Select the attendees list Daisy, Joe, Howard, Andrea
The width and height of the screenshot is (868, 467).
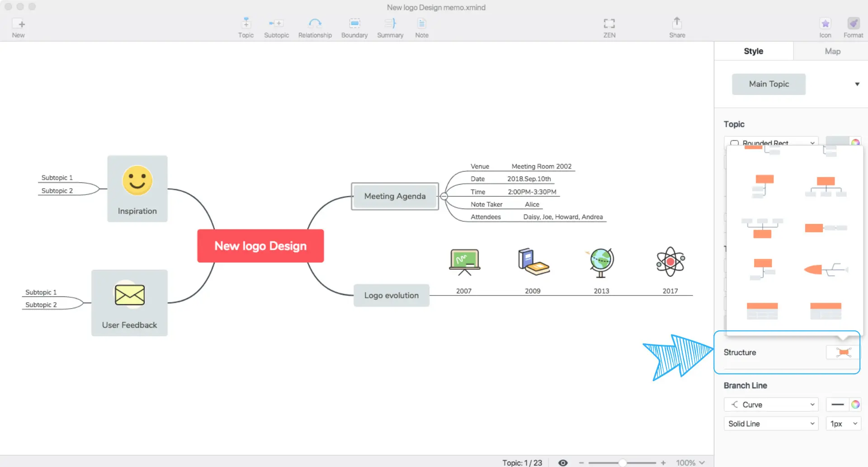tap(563, 217)
